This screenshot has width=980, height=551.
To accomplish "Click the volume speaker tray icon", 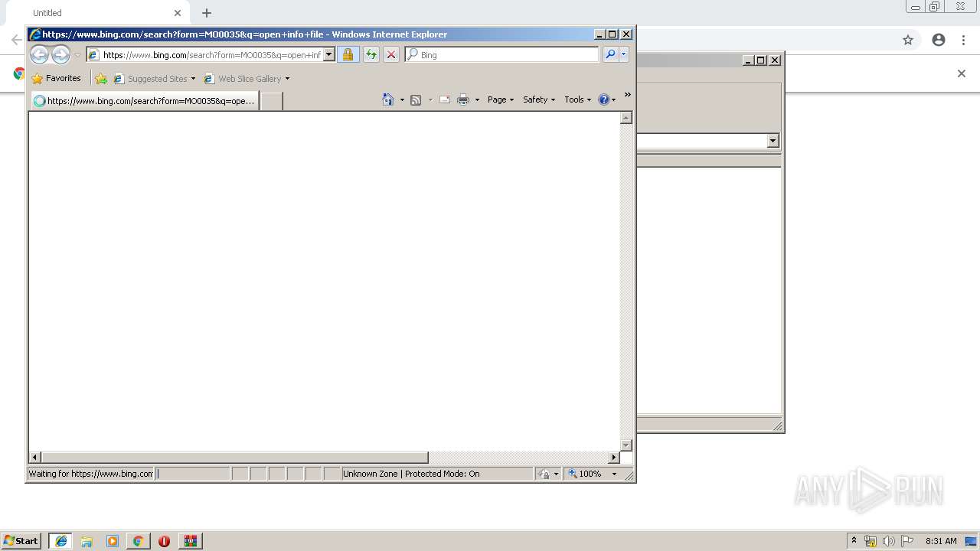I will [x=888, y=541].
